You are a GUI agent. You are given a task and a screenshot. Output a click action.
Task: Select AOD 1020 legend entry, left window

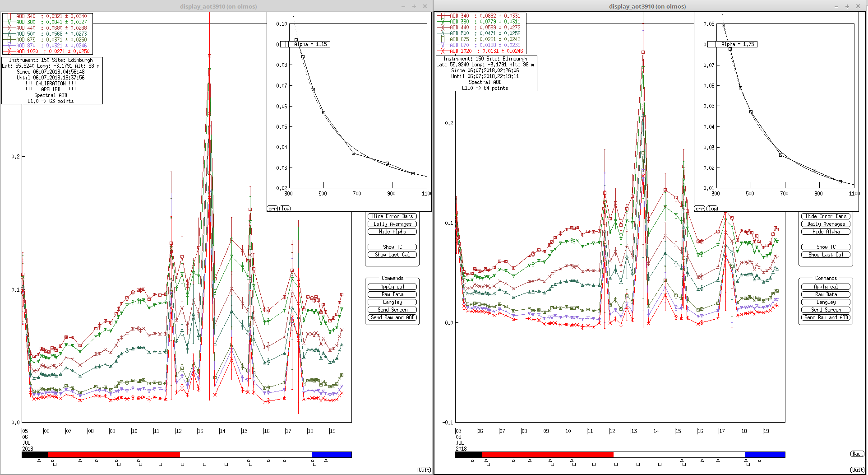coord(47,51)
